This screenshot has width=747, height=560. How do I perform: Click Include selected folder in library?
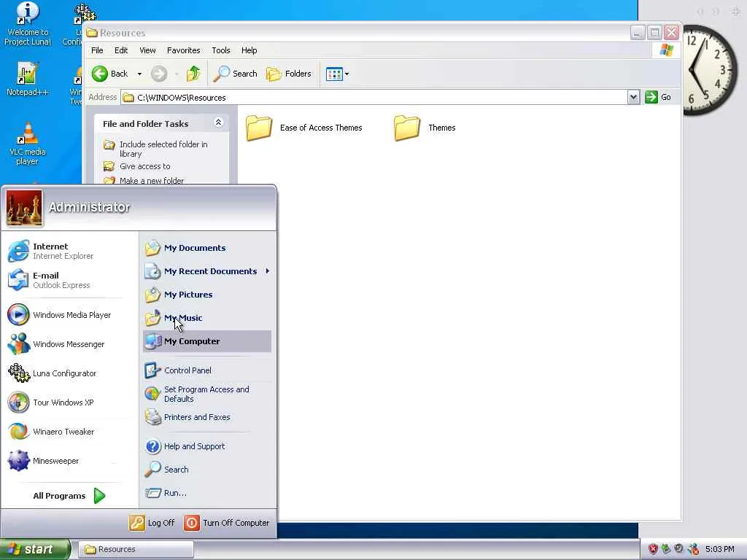[x=157, y=149]
